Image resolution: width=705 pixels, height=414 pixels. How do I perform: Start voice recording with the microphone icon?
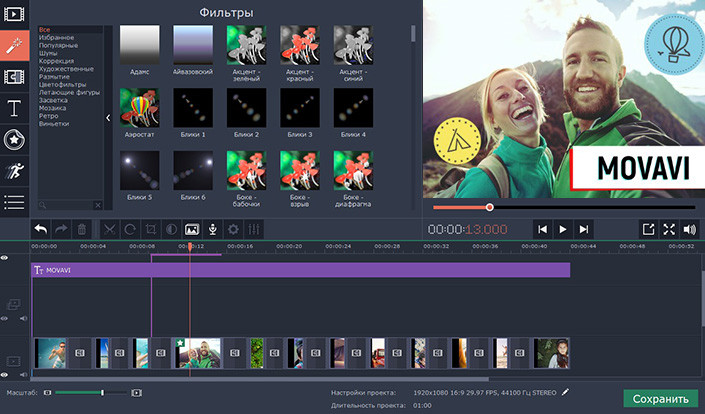(x=213, y=229)
